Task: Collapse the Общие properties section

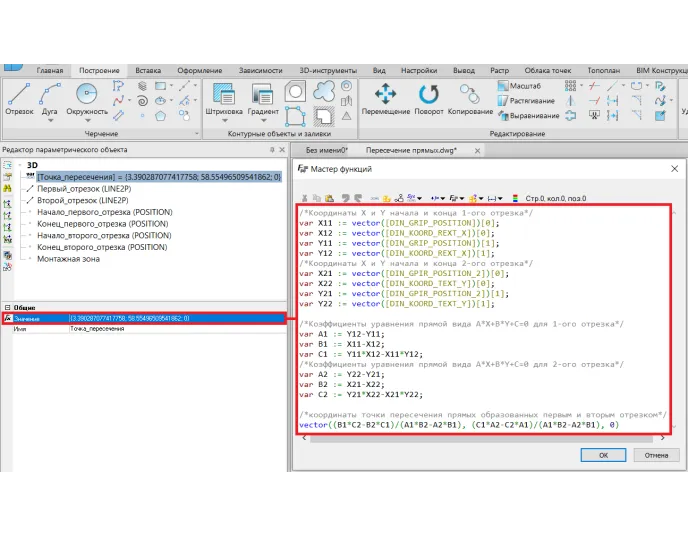Action: point(7,308)
